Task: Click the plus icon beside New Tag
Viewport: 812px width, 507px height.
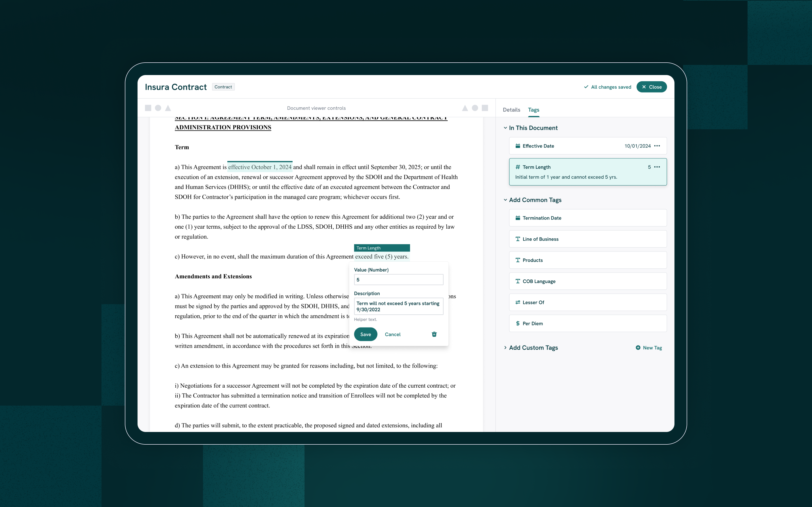Action: point(638,348)
